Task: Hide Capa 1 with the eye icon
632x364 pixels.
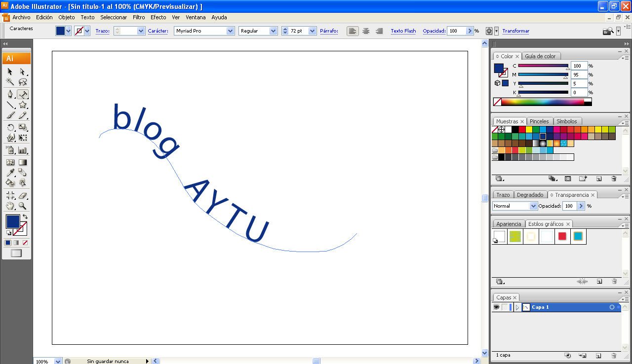Action: tap(496, 307)
